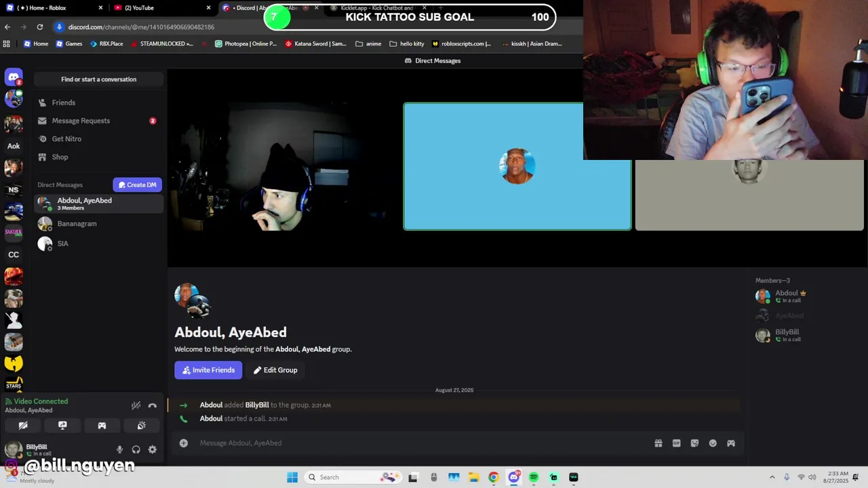
Task: Select the Discord browser tab
Action: pyautogui.click(x=265, y=8)
